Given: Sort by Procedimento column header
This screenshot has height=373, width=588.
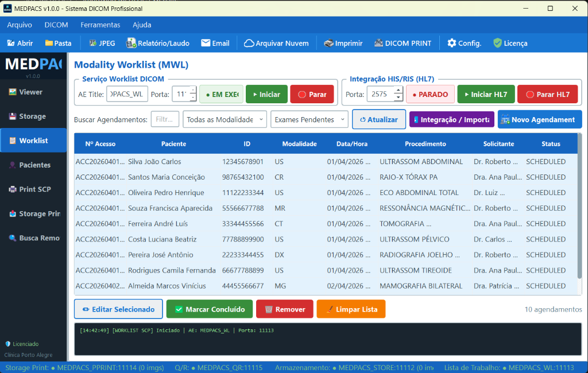Looking at the screenshot, I should [425, 144].
